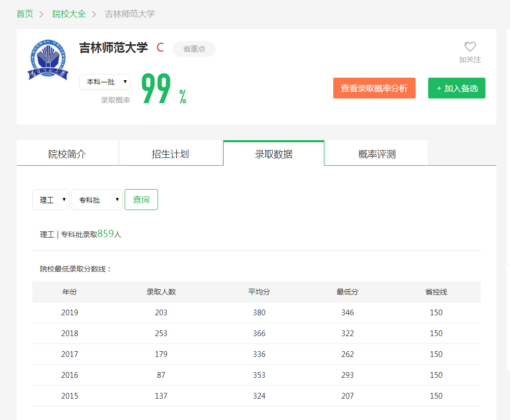Click the 查询 query button
The width and height of the screenshot is (510, 420).
pos(141,200)
